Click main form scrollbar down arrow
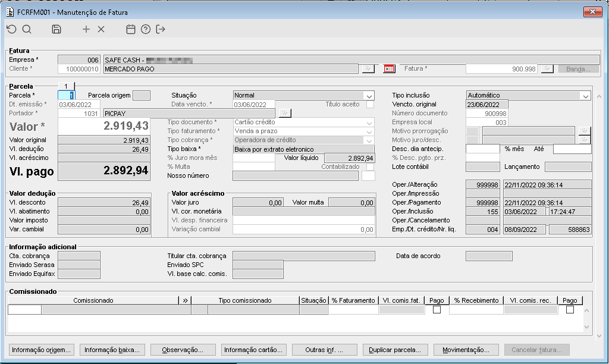 (599, 335)
